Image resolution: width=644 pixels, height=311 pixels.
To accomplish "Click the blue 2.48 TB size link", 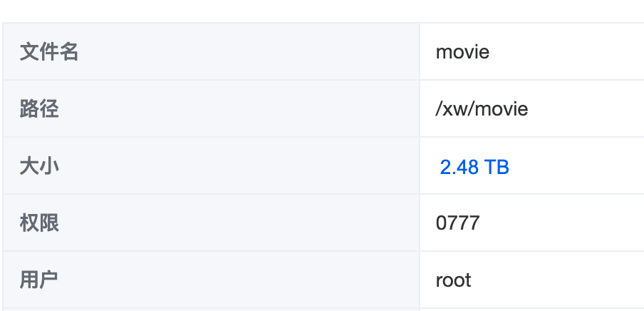I will (474, 167).
